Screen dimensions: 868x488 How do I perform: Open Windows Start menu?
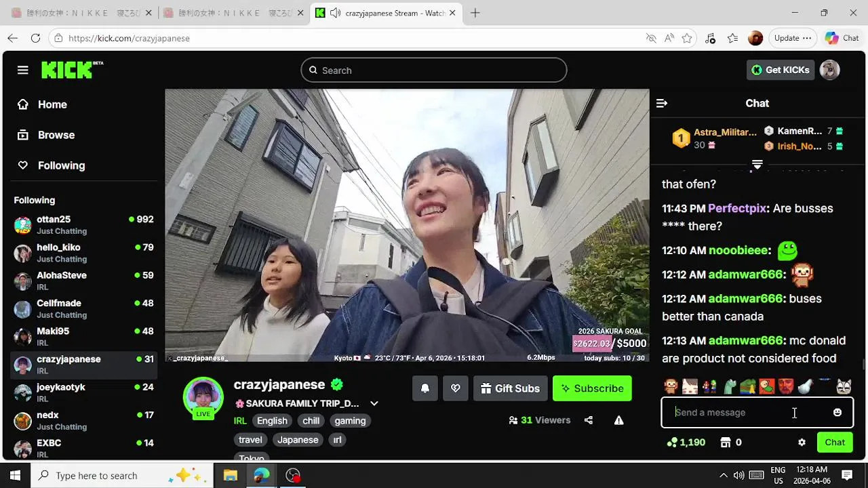coord(15,475)
